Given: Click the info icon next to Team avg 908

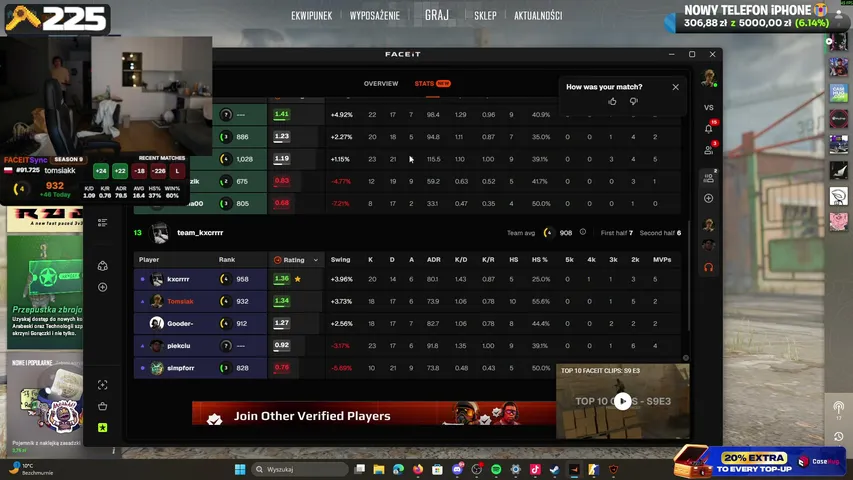Looking at the screenshot, I should (x=583, y=232).
